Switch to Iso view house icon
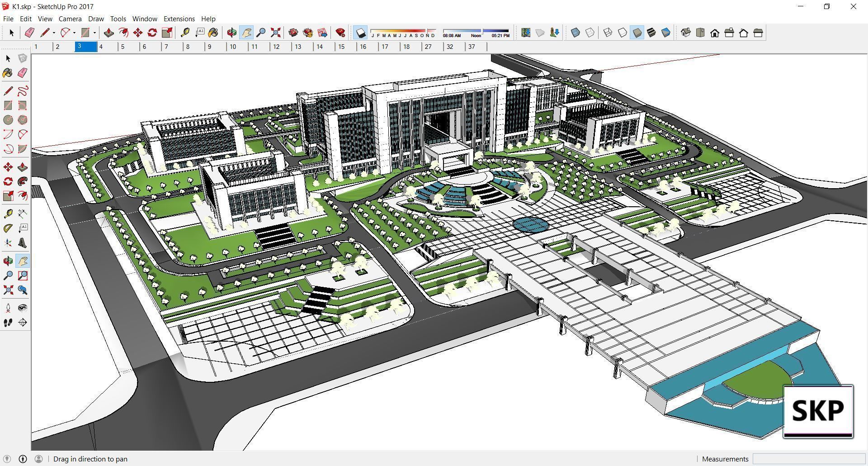This screenshot has width=868, height=466. (x=686, y=33)
